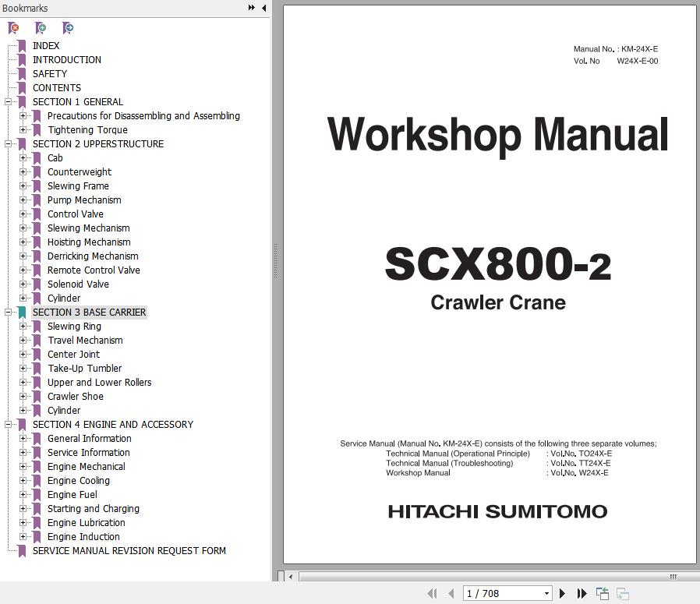Open the Starting and Charging bookmark

[94, 508]
